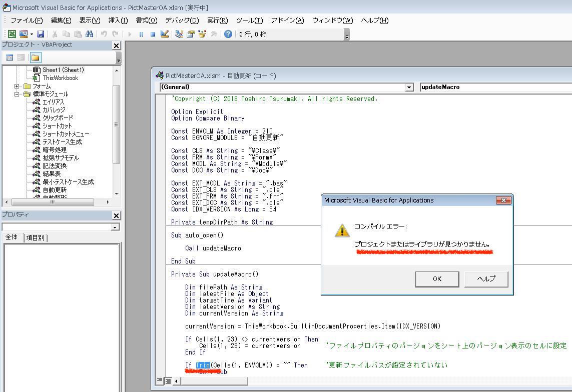Toggle Folders view in project panel

pyautogui.click(x=36, y=57)
